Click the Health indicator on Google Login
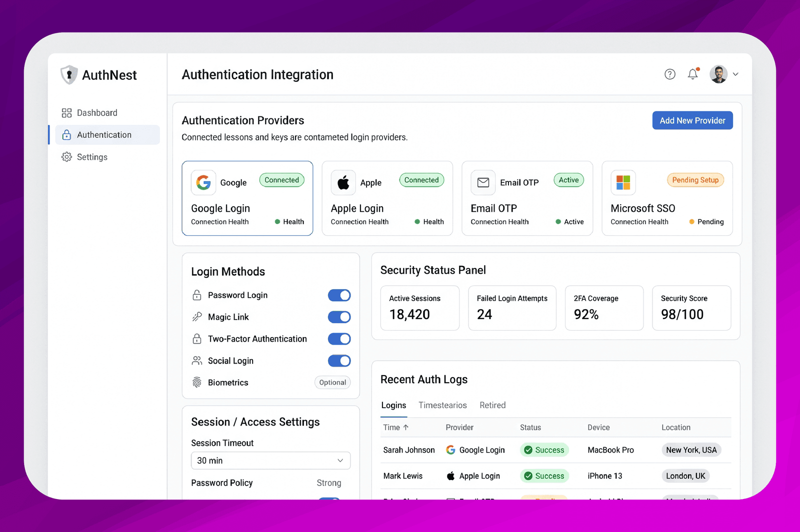Viewport: 800px width, 532px height. (x=289, y=222)
